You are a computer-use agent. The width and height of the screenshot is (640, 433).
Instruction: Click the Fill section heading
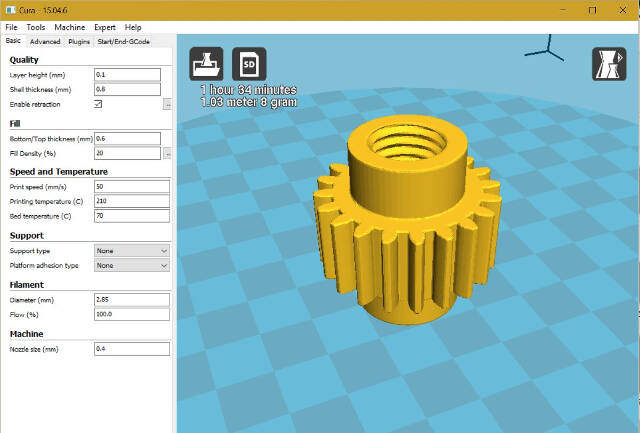click(15, 124)
